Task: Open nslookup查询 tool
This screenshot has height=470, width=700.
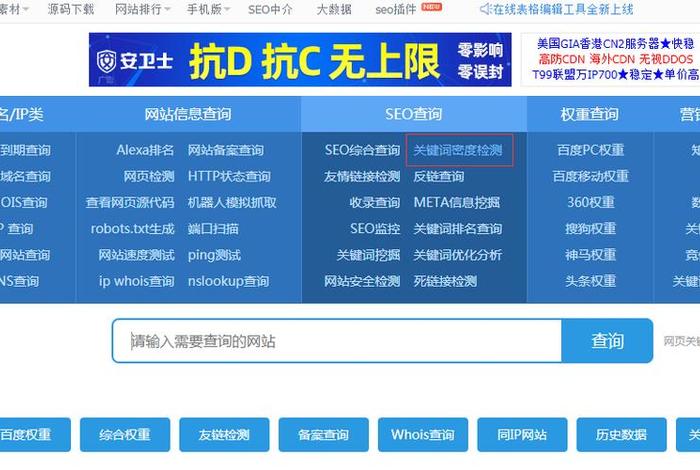Action: (229, 282)
